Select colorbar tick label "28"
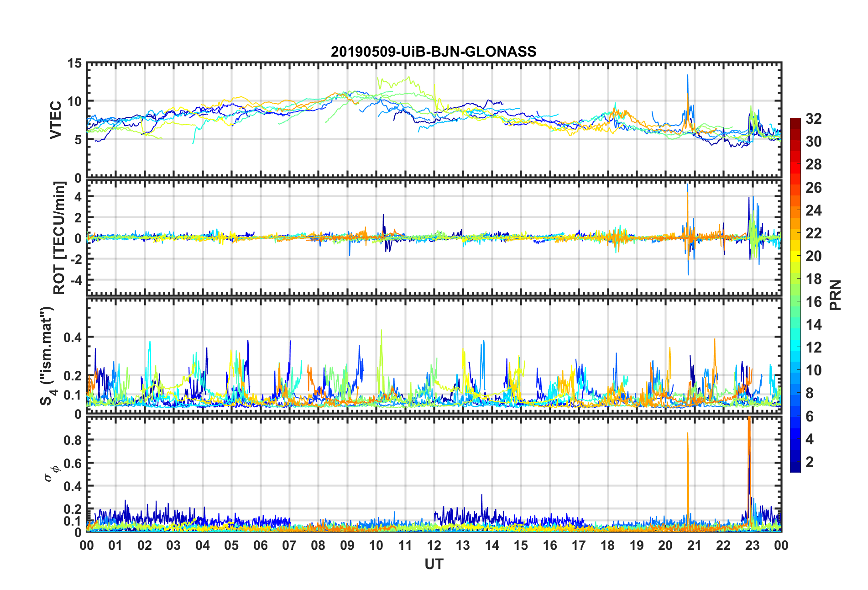Viewport: 868px width, 590px height. (813, 164)
